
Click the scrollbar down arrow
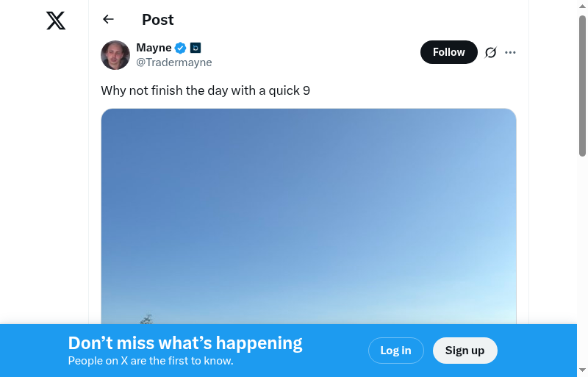(582, 370)
